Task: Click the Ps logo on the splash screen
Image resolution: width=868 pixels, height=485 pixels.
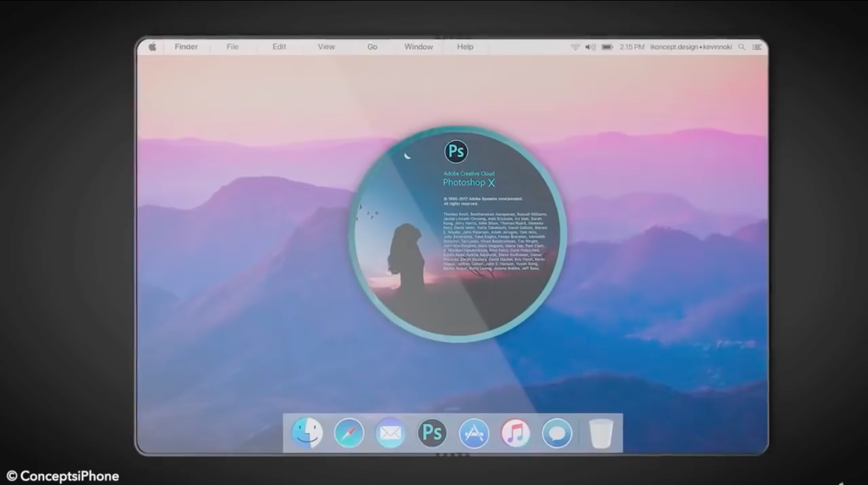Action: point(456,151)
